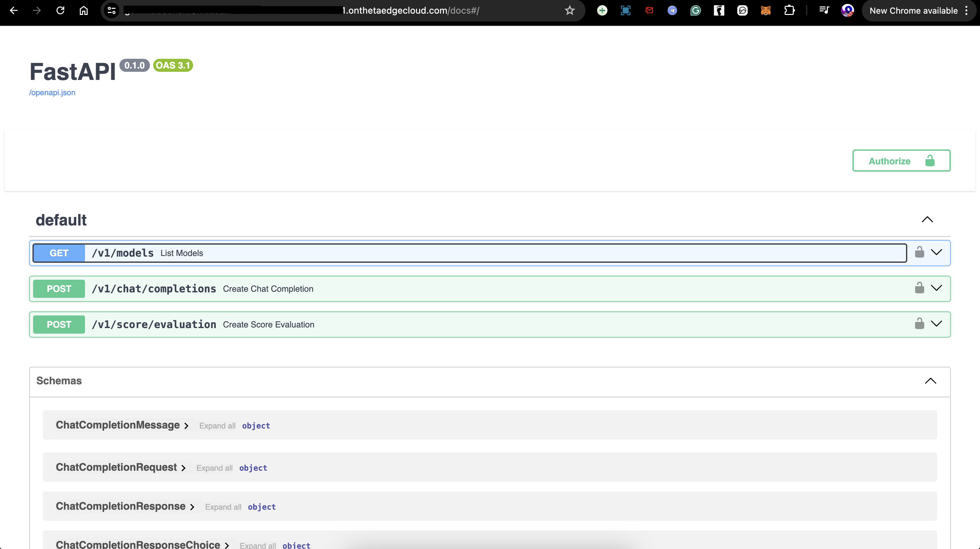Reload the page with refresh icon
The height and width of the screenshot is (549, 980).
(x=60, y=11)
